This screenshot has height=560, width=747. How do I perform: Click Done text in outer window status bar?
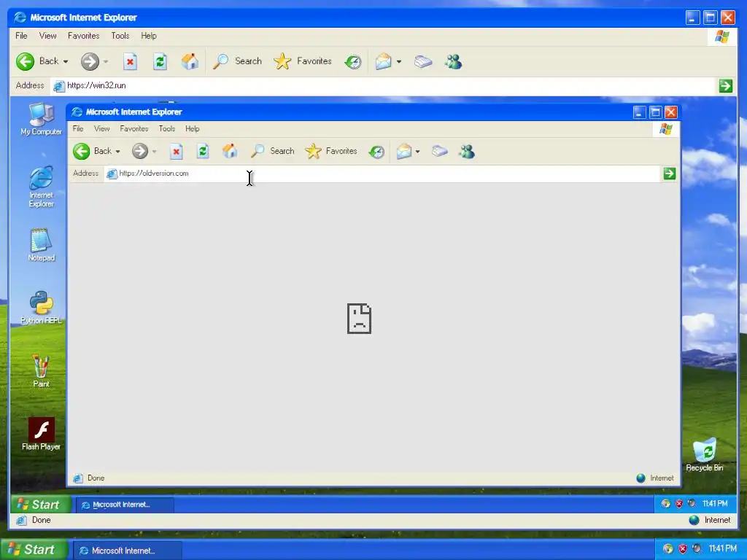coord(41,520)
